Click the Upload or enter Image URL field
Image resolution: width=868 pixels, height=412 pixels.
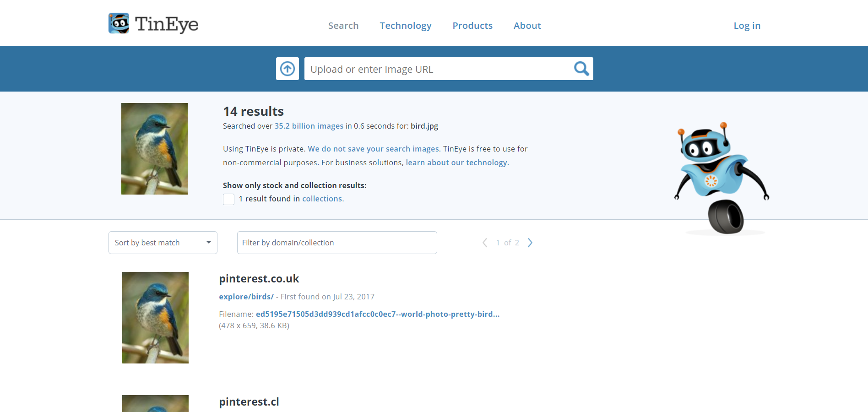[437, 69]
